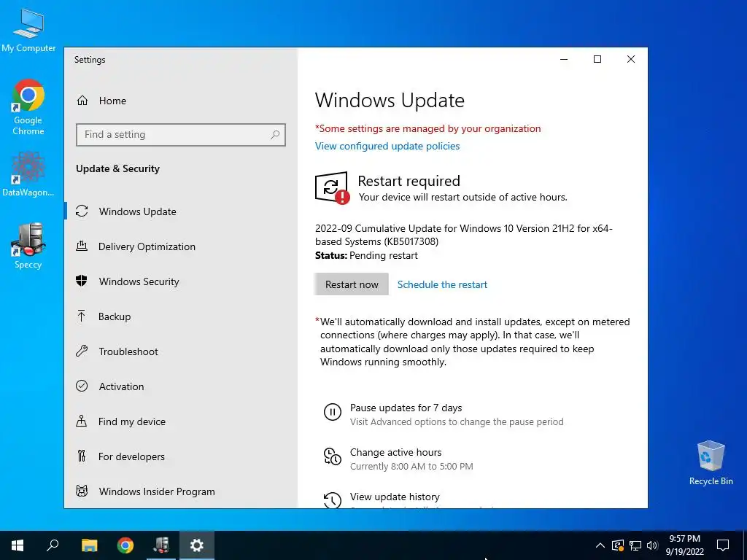Image resolution: width=747 pixels, height=560 pixels.
Task: Open the volume speaker tray icon
Action: 652,545
